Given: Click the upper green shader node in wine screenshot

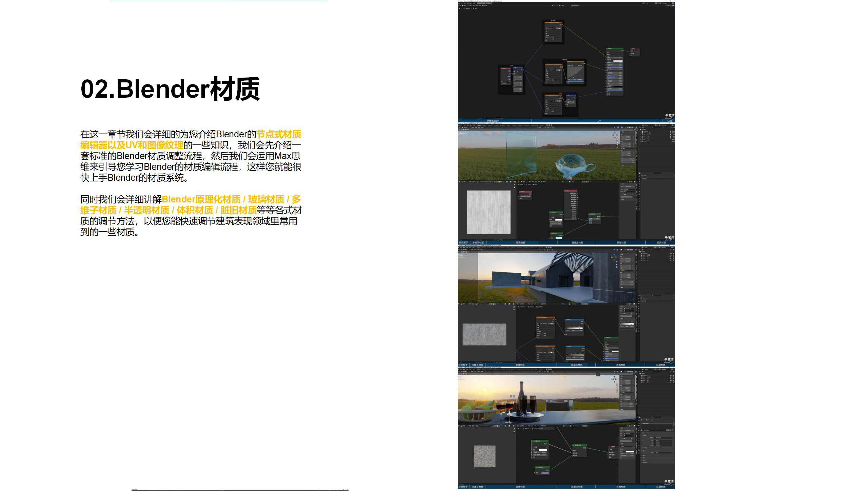Looking at the screenshot, I should click(x=539, y=450).
